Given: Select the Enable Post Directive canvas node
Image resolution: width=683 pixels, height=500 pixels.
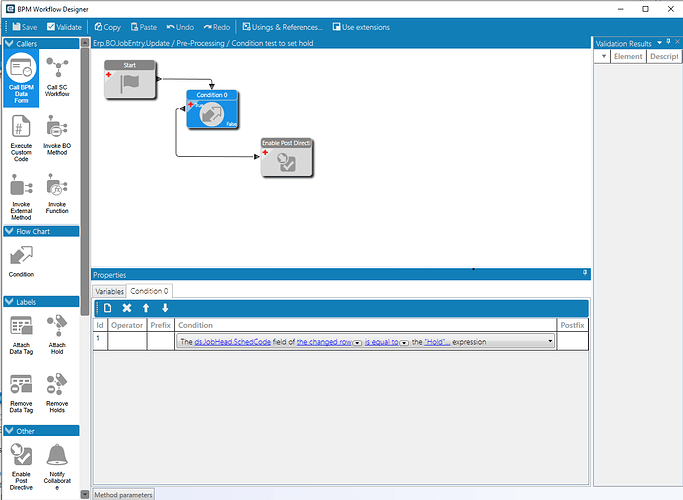Looking at the screenshot, I should point(287,158).
